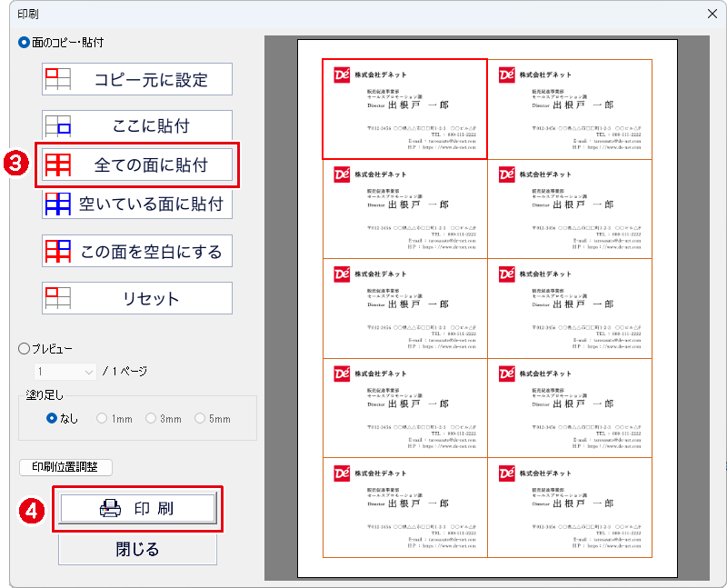Image resolution: width=727 pixels, height=588 pixels.
Task: Click the icon on この面を空白にする
Action: (x=58, y=251)
